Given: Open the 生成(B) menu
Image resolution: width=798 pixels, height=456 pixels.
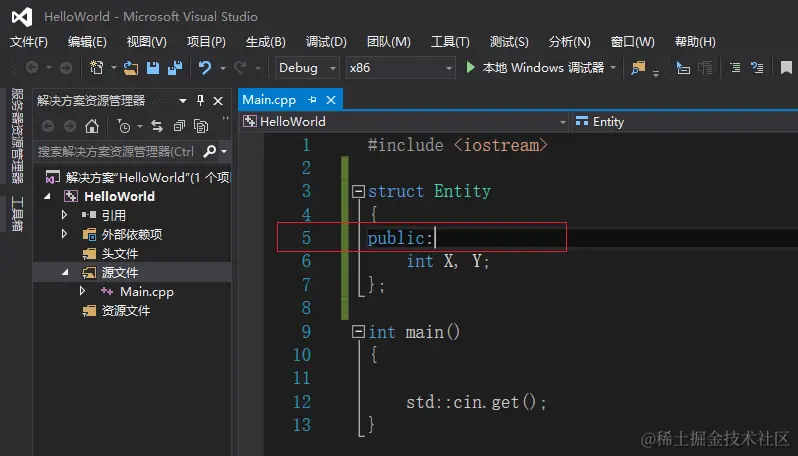Looking at the screenshot, I should [x=266, y=42].
